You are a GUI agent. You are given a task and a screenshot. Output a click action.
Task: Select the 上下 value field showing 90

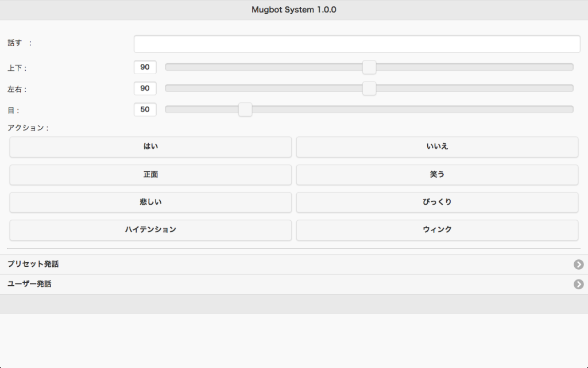pos(145,67)
